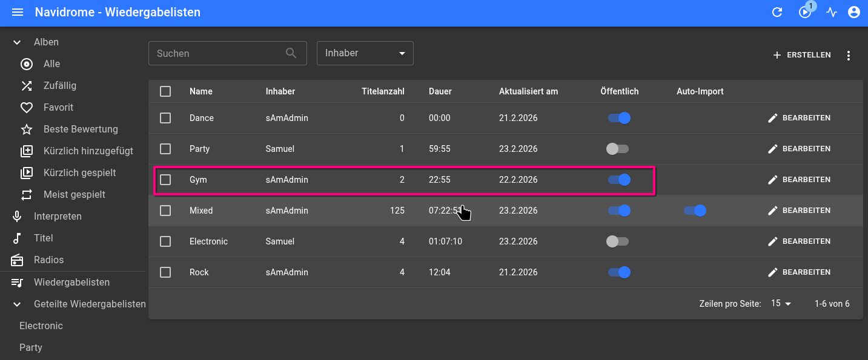Click the pencil icon in Rock row
The image size is (868, 360).
[x=772, y=273]
